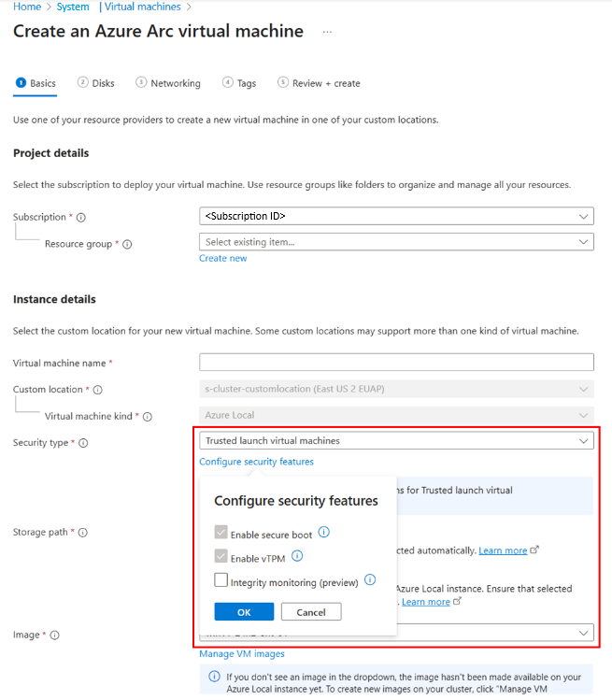Go to the Networking tab
Screen dimensions: 612x700
pos(168,83)
